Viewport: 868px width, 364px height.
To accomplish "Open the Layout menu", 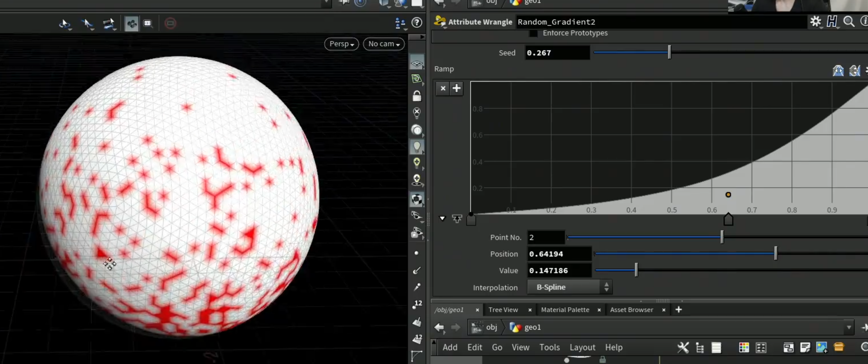I will [x=582, y=347].
